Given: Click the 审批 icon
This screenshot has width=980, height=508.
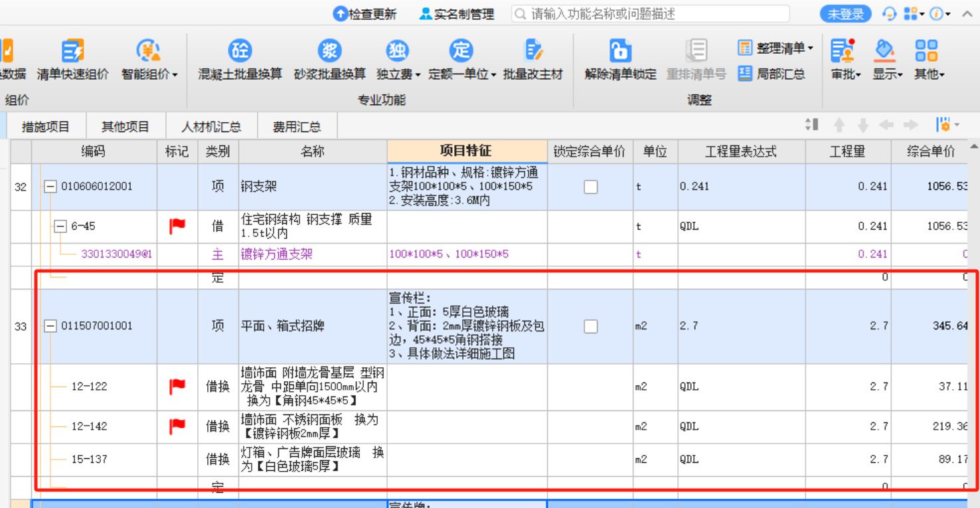Looking at the screenshot, I should point(843,51).
